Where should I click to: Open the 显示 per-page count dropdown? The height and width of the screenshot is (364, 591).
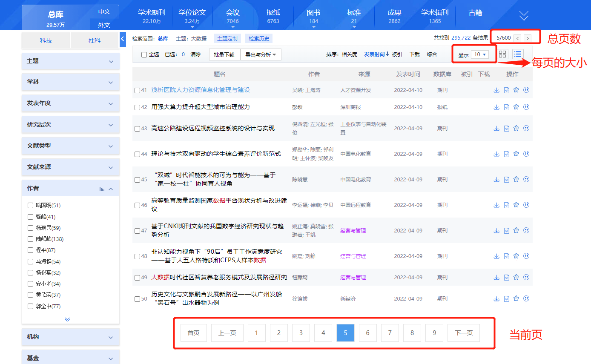(480, 54)
